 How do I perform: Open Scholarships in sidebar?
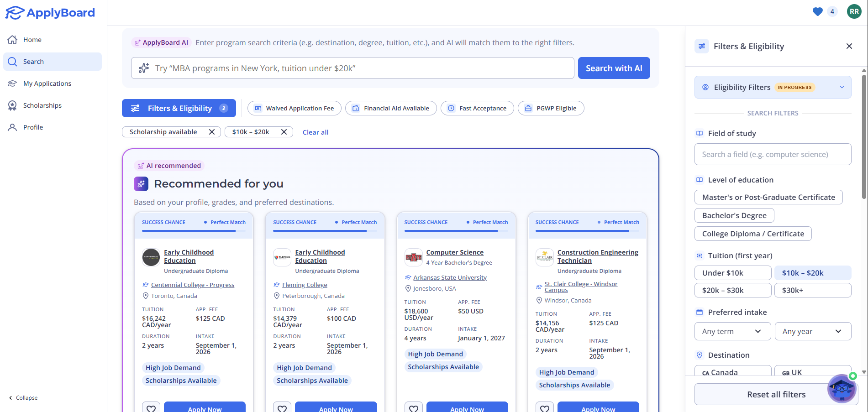pos(53,105)
